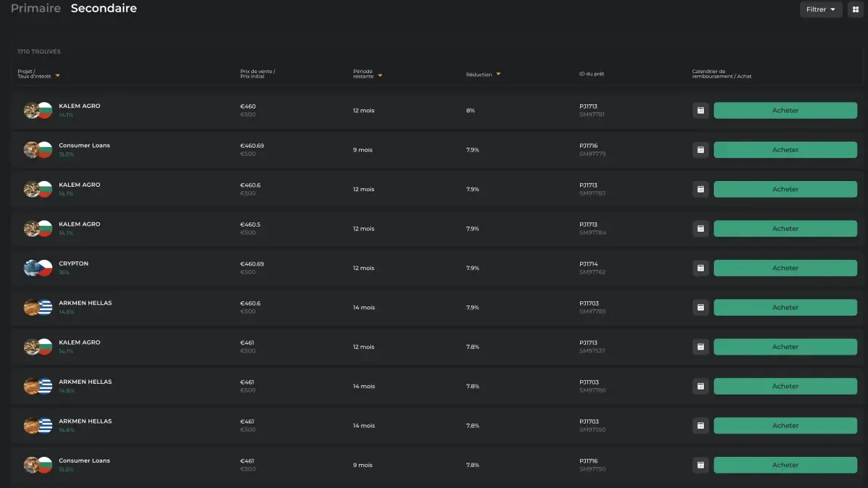Select the Secondaire tab

pyautogui.click(x=103, y=9)
